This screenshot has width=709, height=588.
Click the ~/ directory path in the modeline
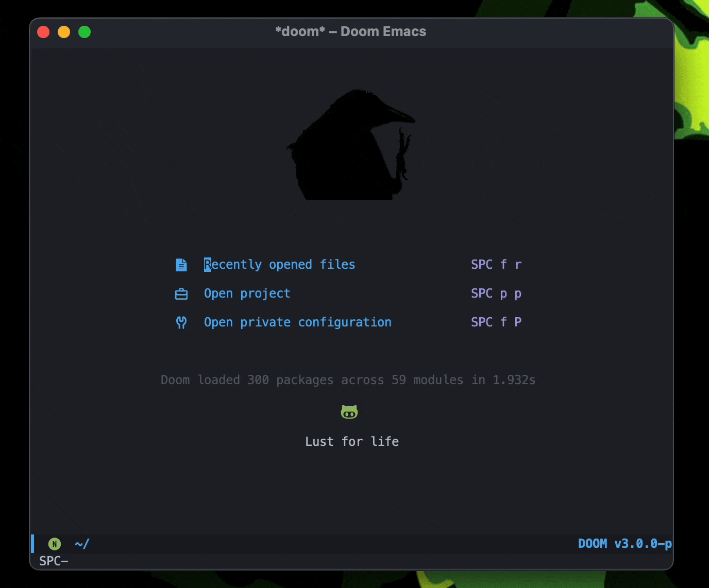point(82,544)
